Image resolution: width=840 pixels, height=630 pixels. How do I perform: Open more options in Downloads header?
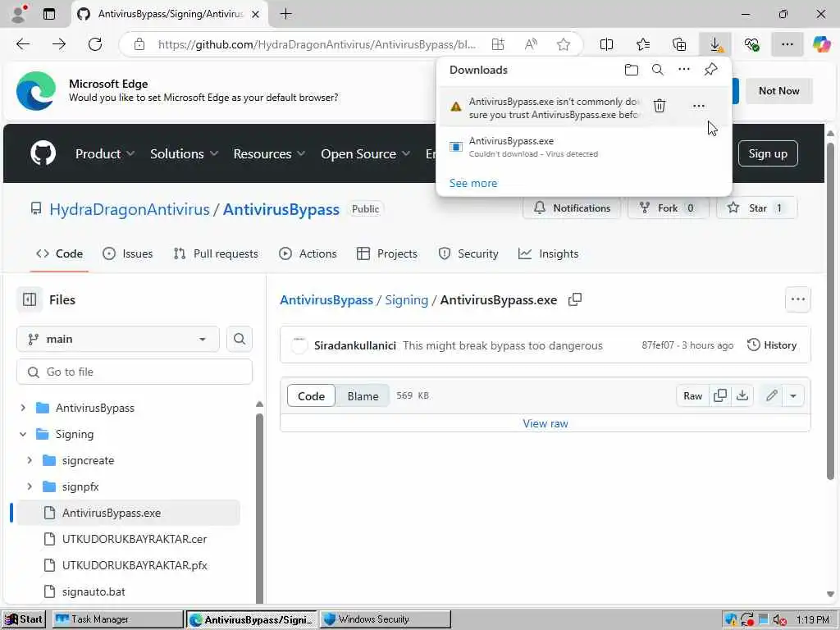click(684, 70)
